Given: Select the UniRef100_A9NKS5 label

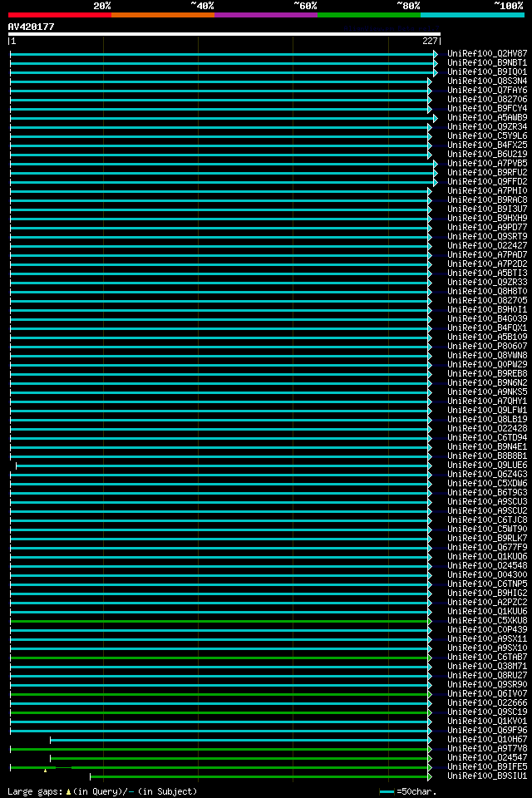Looking at the screenshot, I should click(x=487, y=392).
